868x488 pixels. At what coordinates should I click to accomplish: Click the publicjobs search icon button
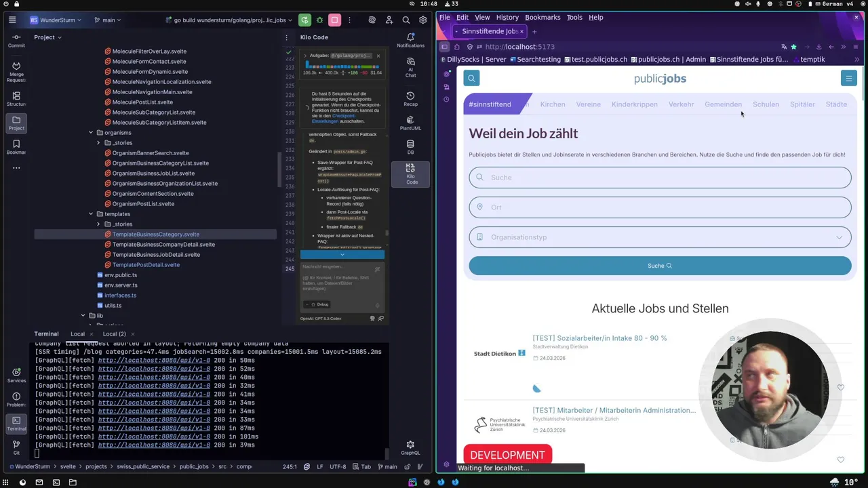[x=471, y=79]
